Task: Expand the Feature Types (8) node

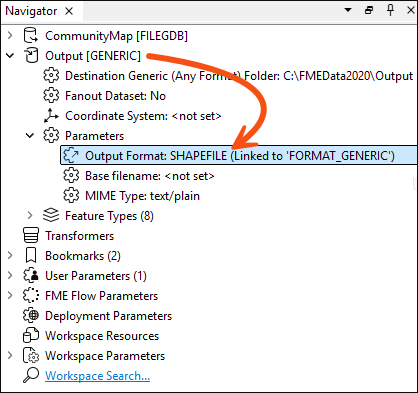Action: (30, 215)
